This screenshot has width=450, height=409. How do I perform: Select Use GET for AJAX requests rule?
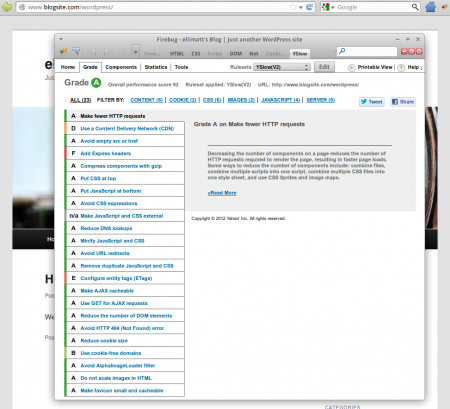click(x=124, y=303)
